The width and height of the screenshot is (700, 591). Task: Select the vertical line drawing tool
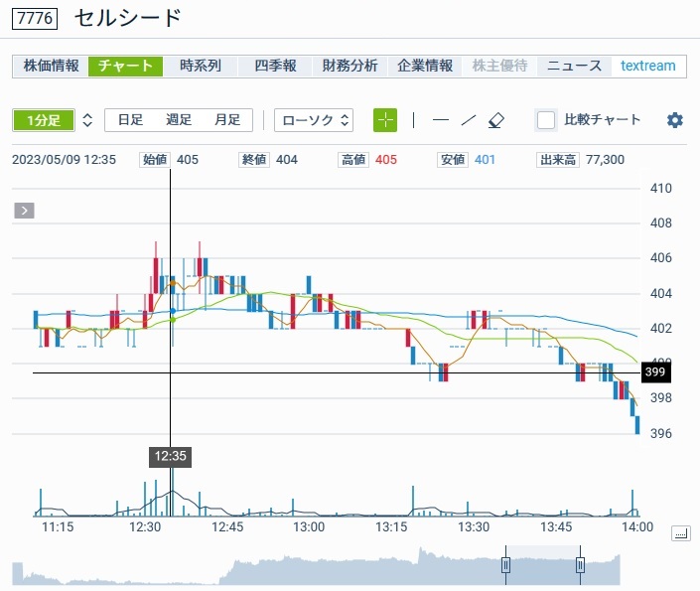(x=413, y=120)
